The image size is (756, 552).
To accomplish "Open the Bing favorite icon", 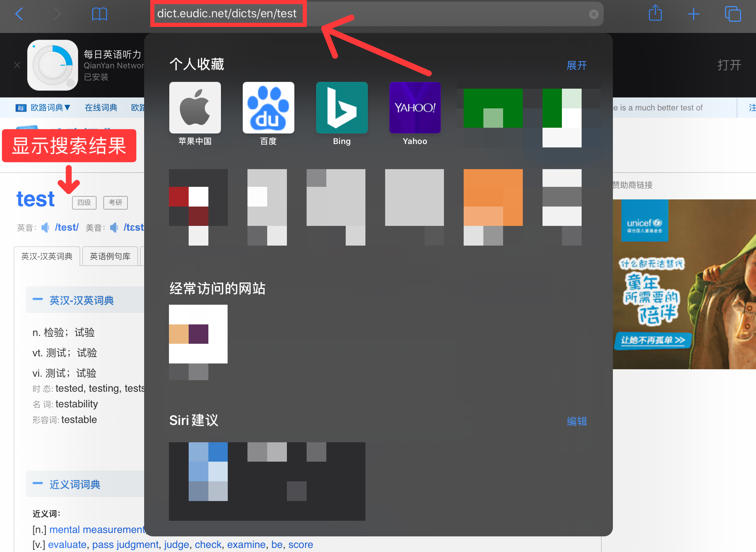I will click(342, 108).
